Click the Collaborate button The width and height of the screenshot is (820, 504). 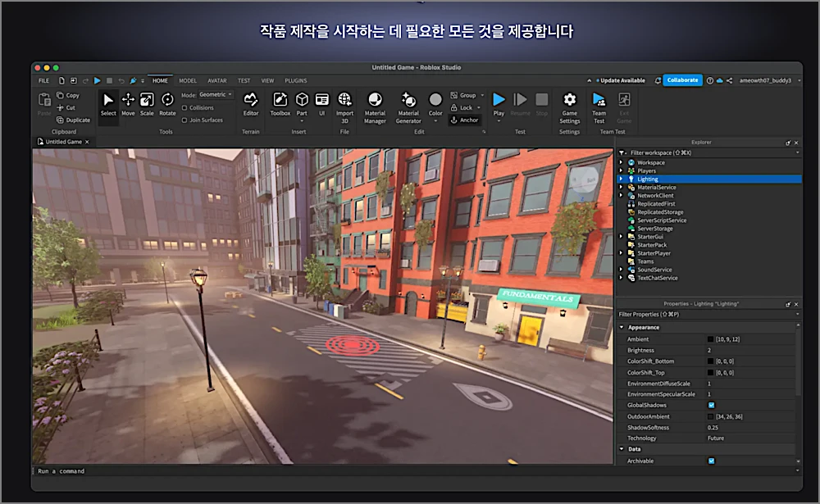click(682, 80)
